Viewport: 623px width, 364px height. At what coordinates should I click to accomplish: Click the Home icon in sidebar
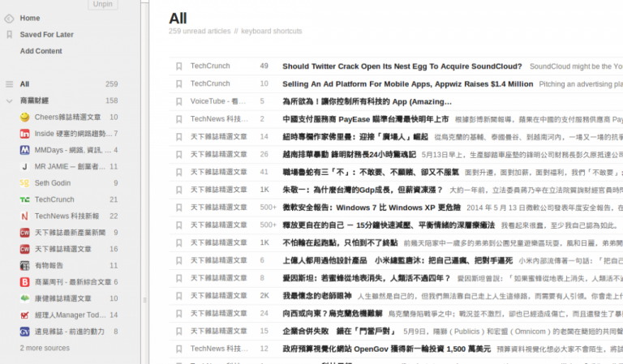9,19
